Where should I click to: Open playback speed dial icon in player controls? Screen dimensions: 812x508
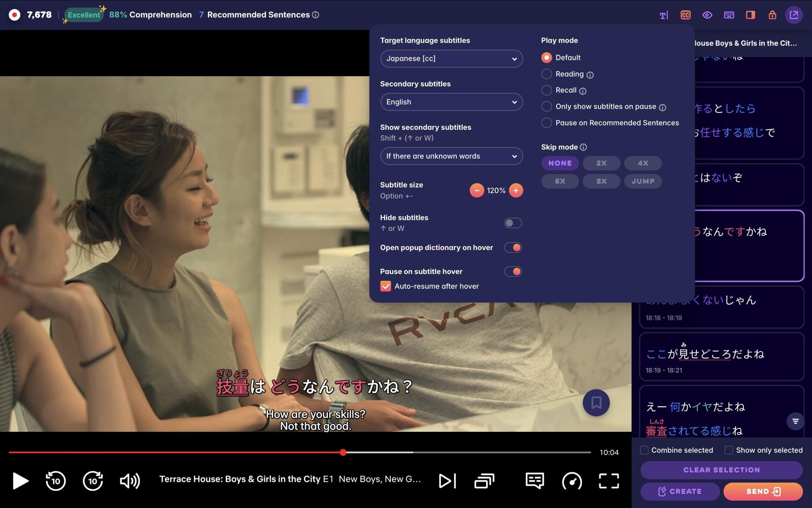tap(572, 481)
